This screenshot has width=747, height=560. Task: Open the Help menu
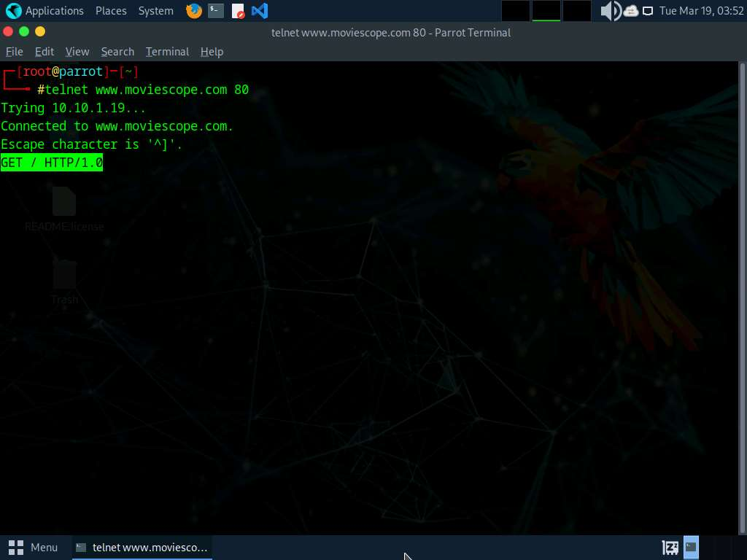click(x=212, y=52)
